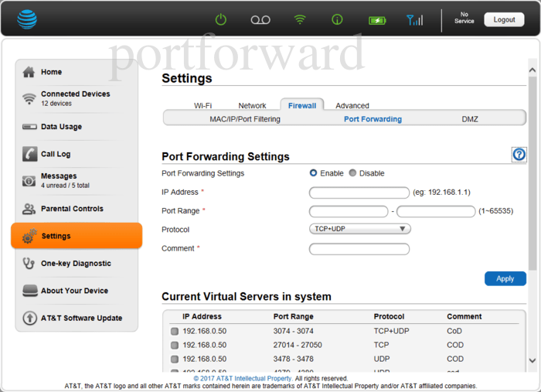541x392 pixels.
Task: Click the Settings gears icon
Action: [29, 236]
